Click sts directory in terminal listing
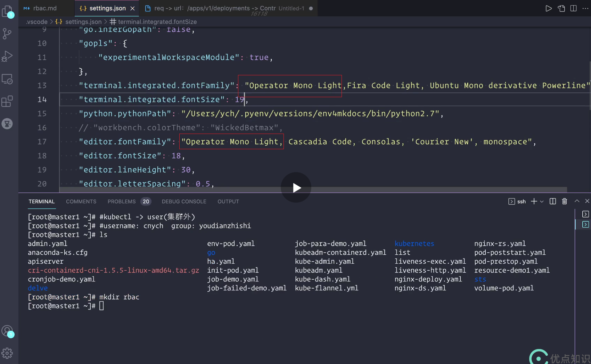 pyautogui.click(x=480, y=279)
